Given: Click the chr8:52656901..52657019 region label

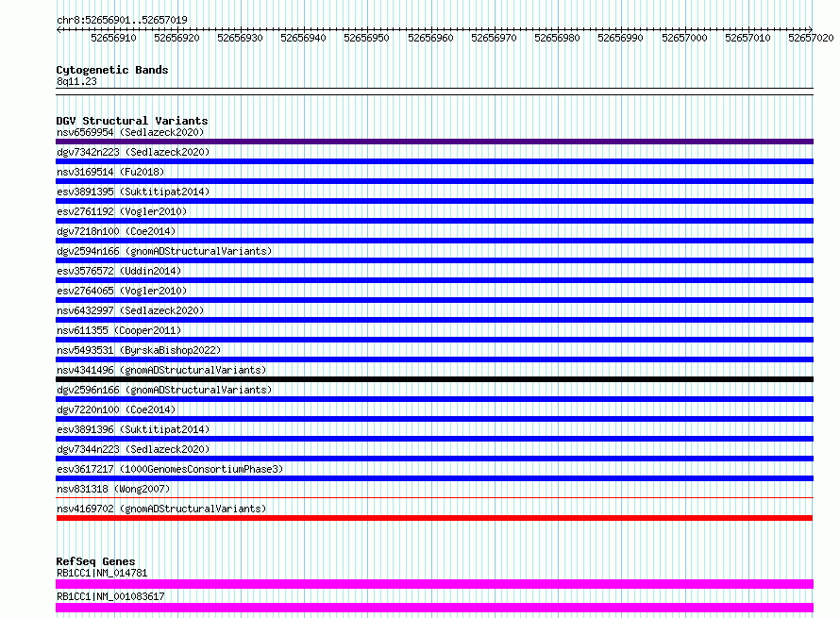Looking at the screenshot, I should tap(122, 21).
